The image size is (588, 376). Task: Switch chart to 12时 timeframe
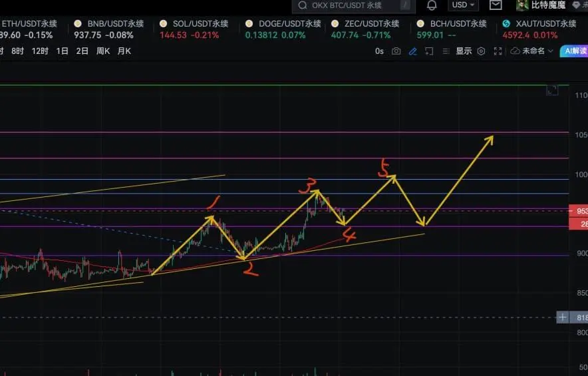[40, 51]
